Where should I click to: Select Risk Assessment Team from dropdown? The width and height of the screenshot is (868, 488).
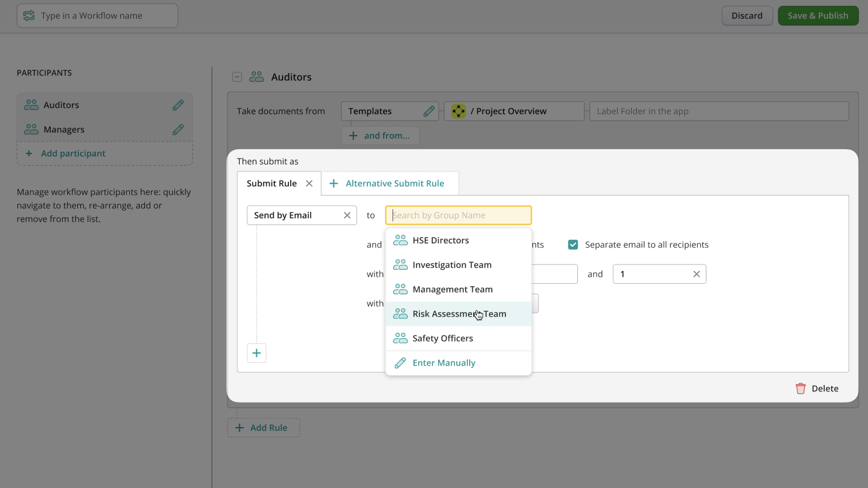click(x=459, y=314)
